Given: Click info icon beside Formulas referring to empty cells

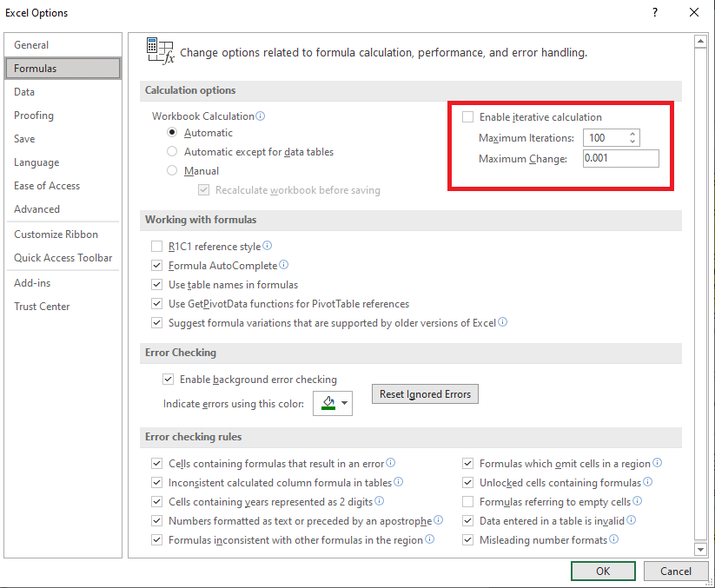Looking at the screenshot, I should [638, 501].
